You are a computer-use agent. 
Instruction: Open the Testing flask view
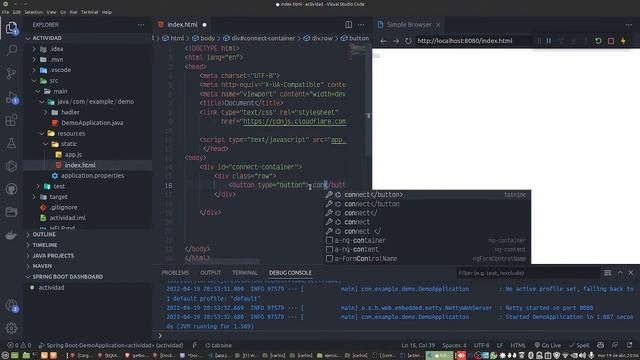point(11,143)
